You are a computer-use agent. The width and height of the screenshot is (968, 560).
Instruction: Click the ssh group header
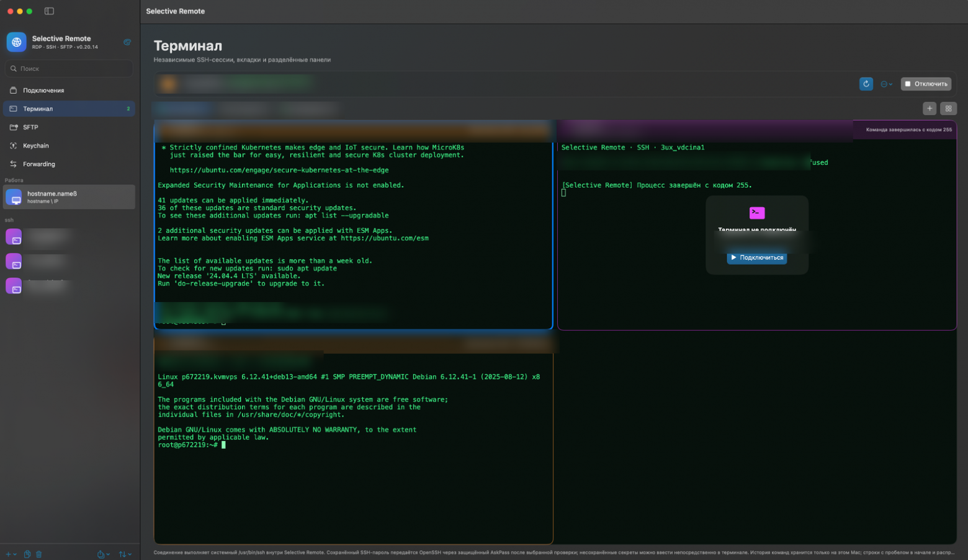coord(9,220)
